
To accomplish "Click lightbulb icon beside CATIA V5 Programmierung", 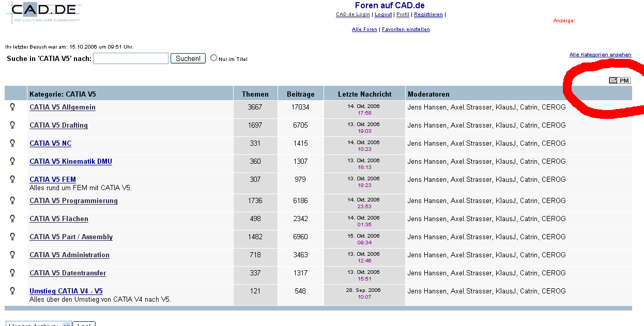I will pyautogui.click(x=12, y=200).
